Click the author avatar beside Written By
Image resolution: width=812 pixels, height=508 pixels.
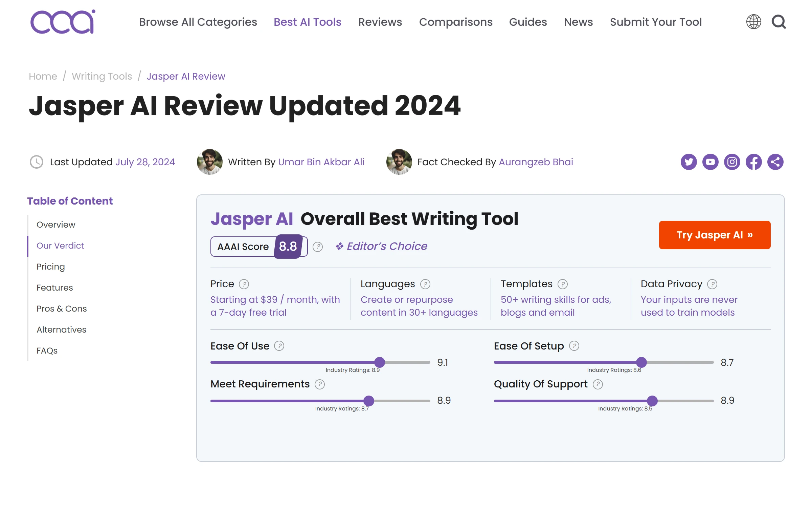(210, 162)
